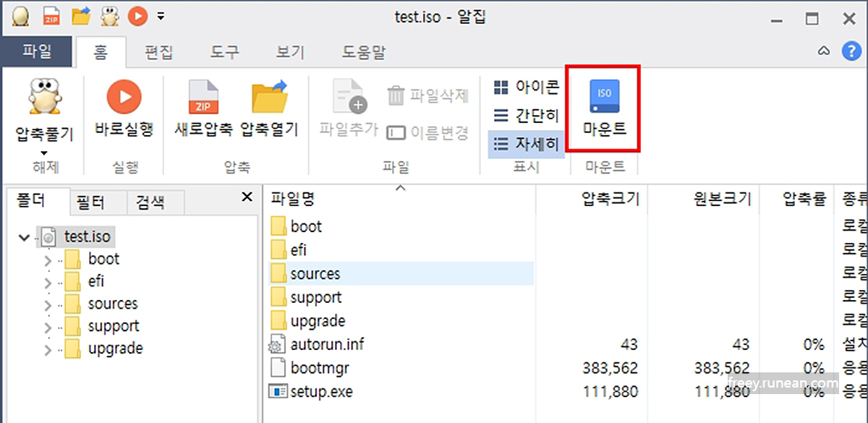Collapse the ribbon with the chevron arrow

824,51
